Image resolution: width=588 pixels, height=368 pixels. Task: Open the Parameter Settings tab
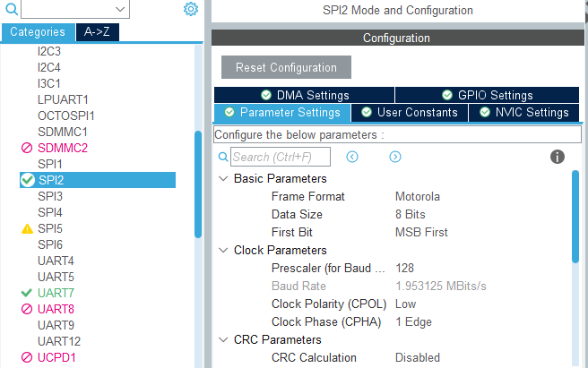[282, 113]
